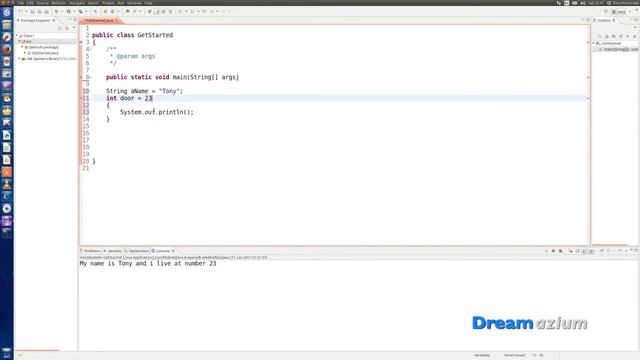Select main(String[]) in the Outline
Viewport: 640px width, 360px height.
click(618, 49)
